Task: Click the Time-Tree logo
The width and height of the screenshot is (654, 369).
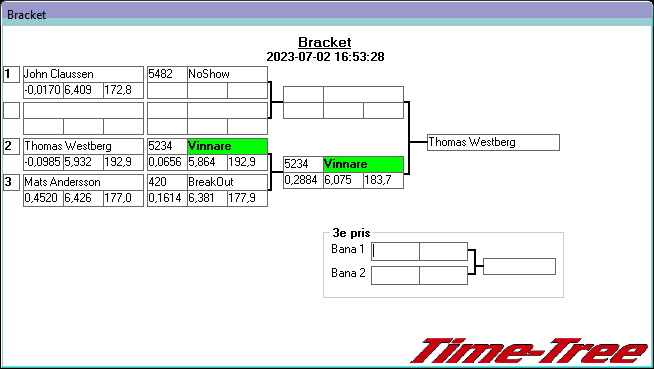Action: (530, 351)
